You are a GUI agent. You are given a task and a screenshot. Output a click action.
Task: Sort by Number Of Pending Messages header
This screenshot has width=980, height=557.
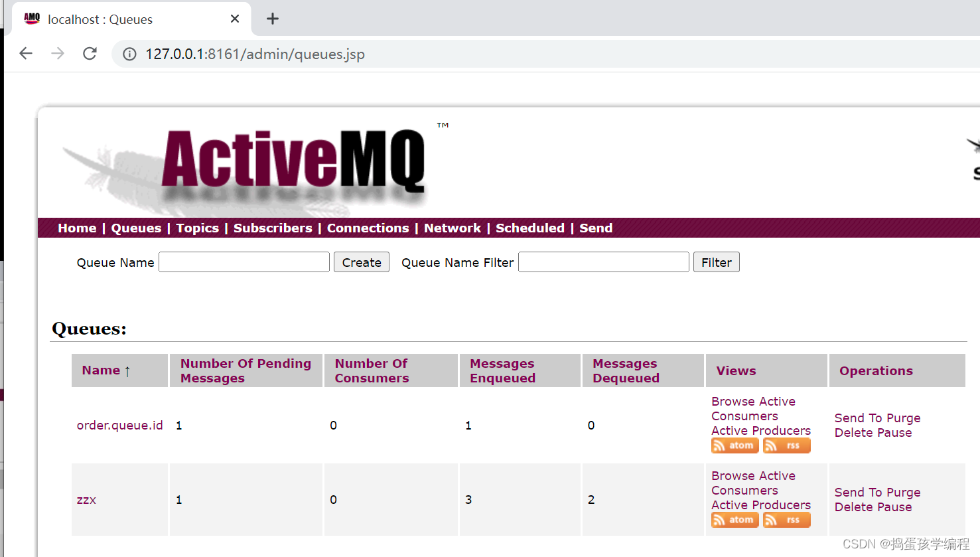245,370
